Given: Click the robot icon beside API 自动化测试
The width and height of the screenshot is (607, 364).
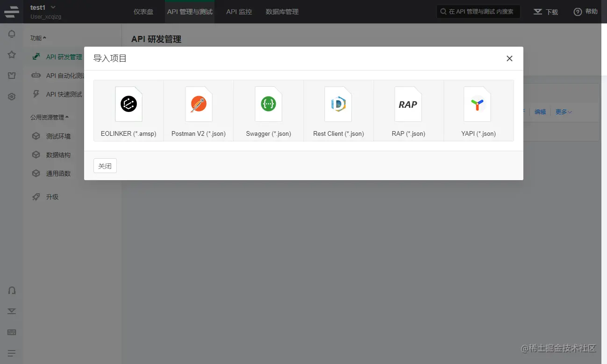Looking at the screenshot, I should coord(36,75).
